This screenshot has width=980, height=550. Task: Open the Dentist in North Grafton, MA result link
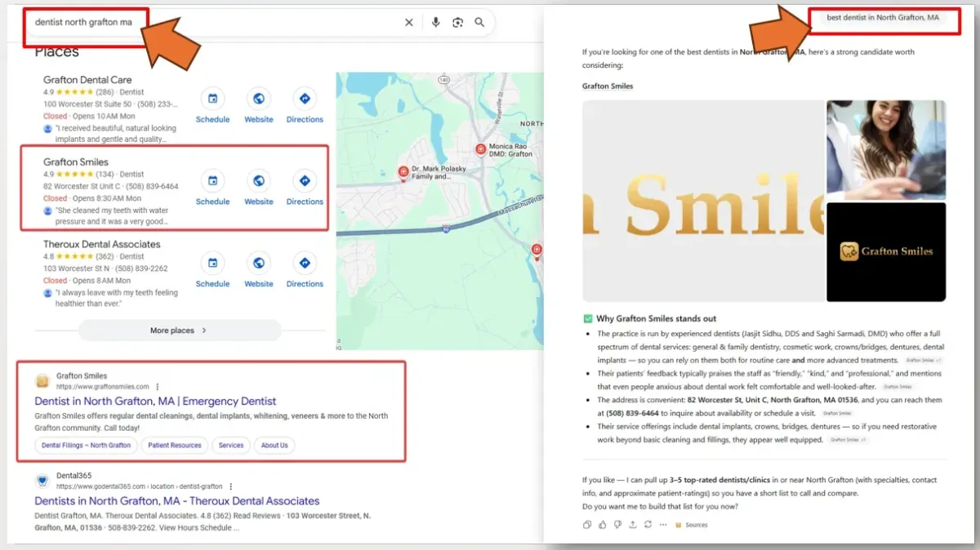(155, 401)
